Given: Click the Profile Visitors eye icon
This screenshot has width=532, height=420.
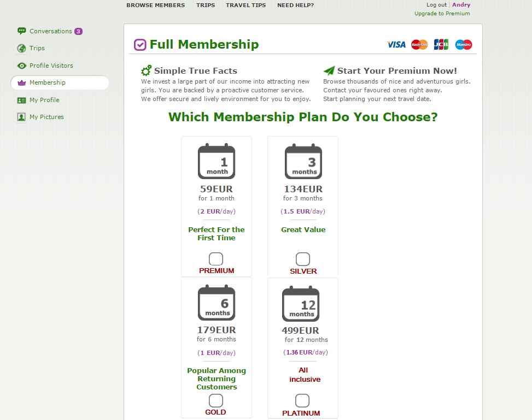Looking at the screenshot, I should [22, 66].
